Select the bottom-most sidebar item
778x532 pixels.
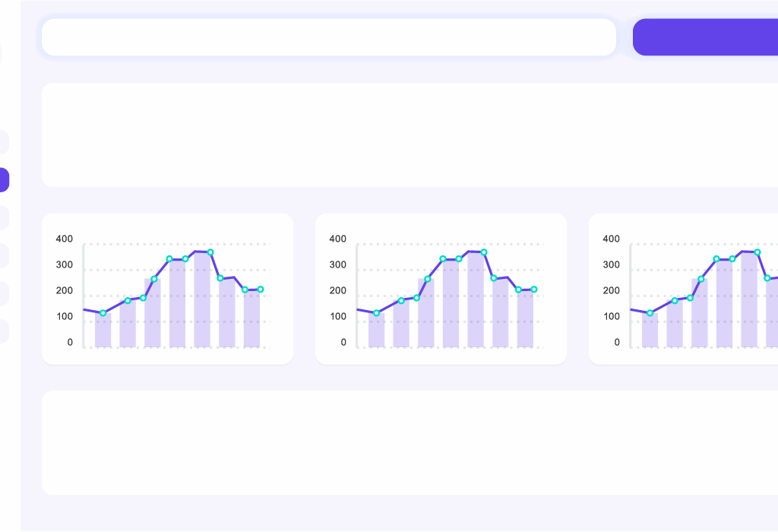pyautogui.click(x=4, y=331)
